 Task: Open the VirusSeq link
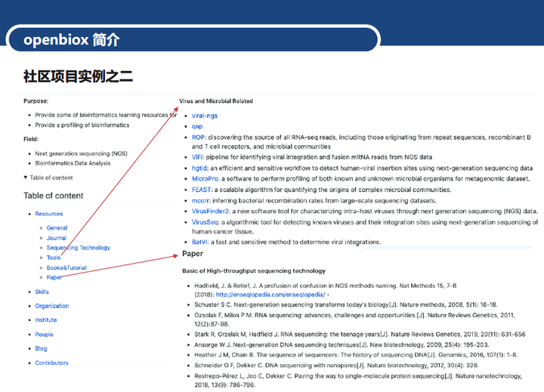point(205,222)
